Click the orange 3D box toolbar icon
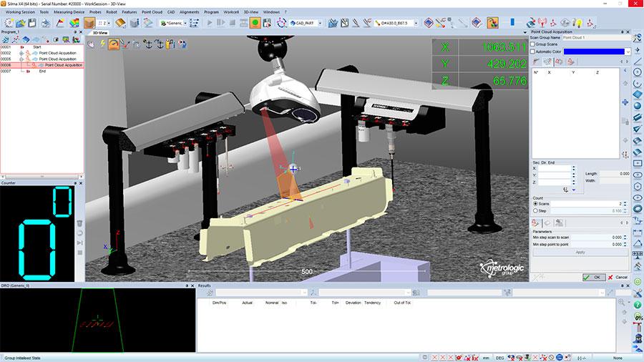644x362 pixels. (x=89, y=23)
